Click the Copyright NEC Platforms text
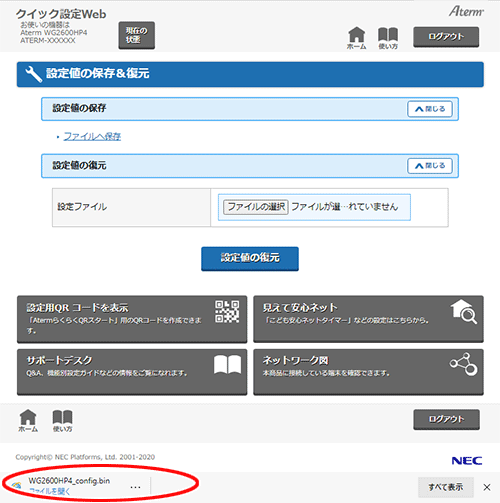 coord(85,457)
